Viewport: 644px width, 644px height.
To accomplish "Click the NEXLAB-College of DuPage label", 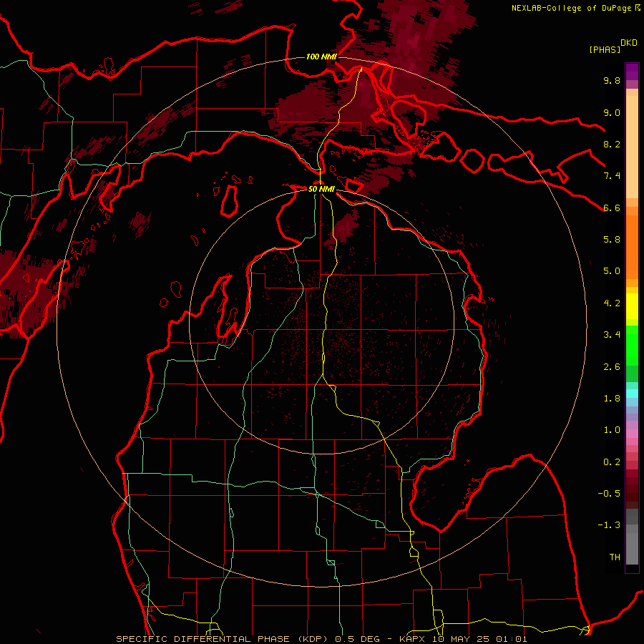I will 572,8.
